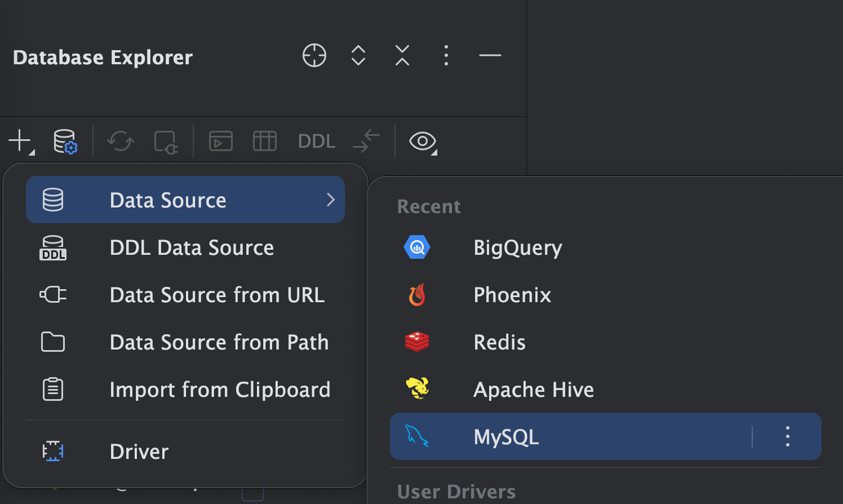Open MySQL item's more options dots
This screenshot has width=843, height=504.
pos(787,437)
